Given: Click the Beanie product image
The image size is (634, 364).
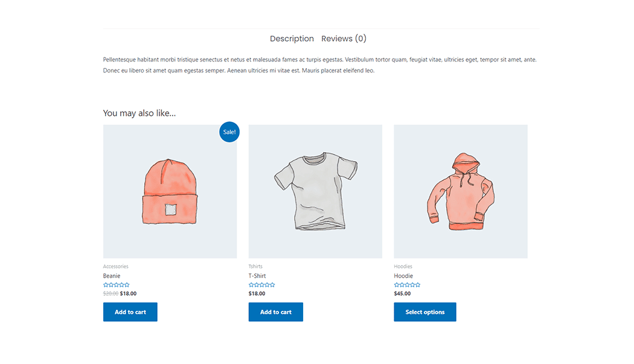Looking at the screenshot, I should coord(170,191).
